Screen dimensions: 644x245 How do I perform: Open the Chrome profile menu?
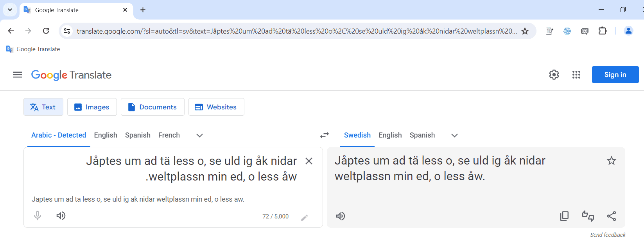628,31
